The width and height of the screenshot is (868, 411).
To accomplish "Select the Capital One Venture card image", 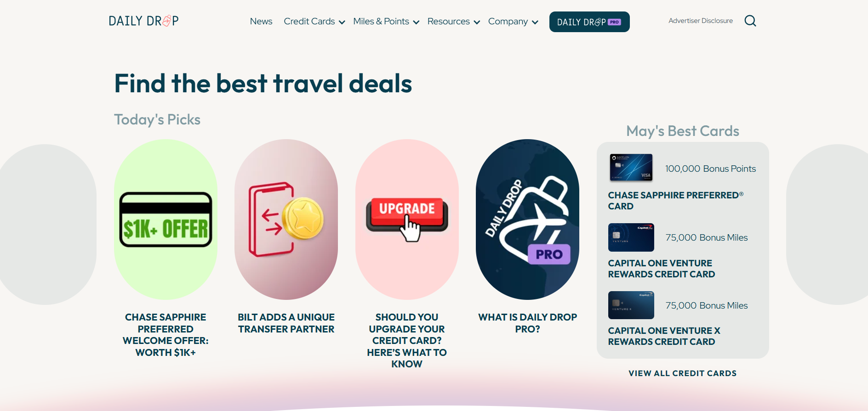I will (631, 237).
